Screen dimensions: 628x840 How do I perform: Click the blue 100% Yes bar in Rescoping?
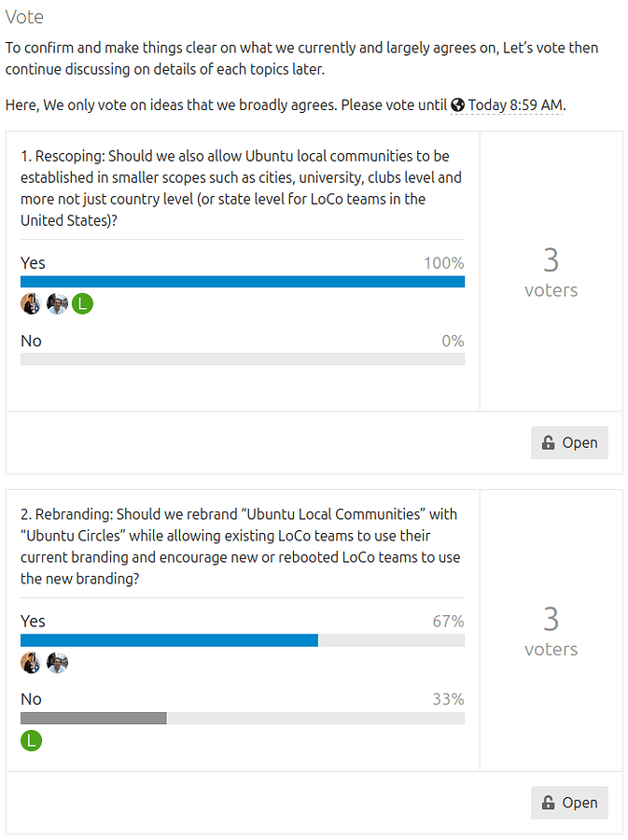pyautogui.click(x=242, y=281)
